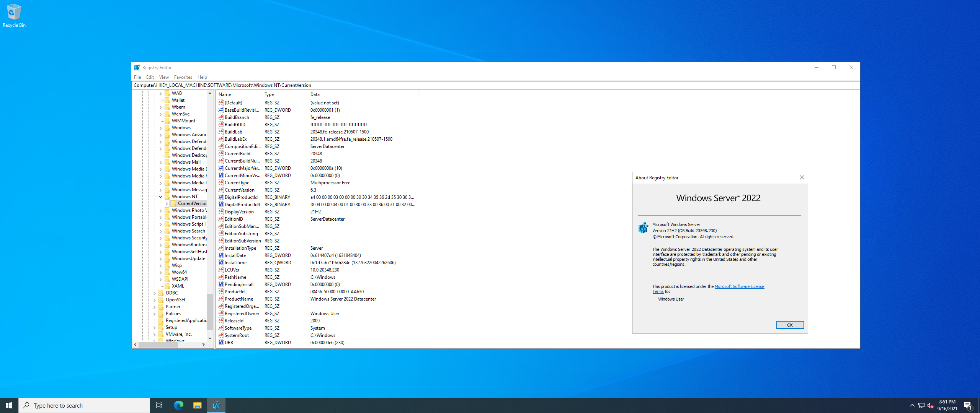Click the BaseBuildRevision DWORD value icon
The height and width of the screenshot is (413, 980).
pyautogui.click(x=221, y=110)
